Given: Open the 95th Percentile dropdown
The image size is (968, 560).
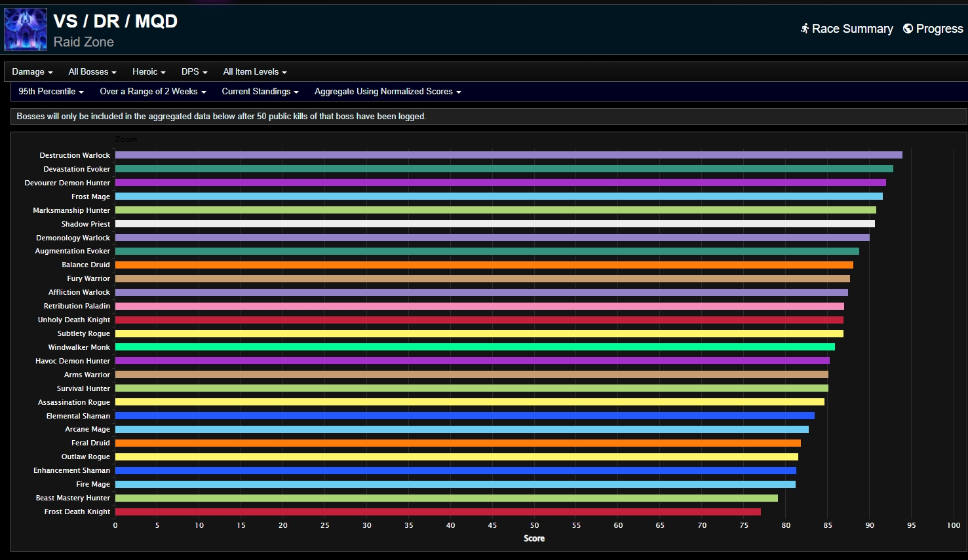Looking at the screenshot, I should tap(51, 92).
